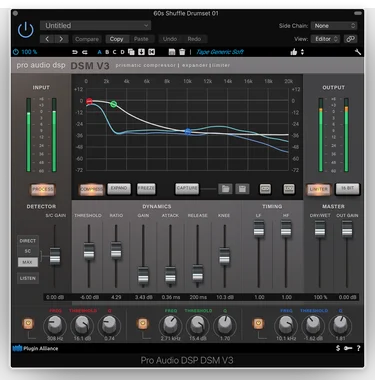Click the dollar sign store icon
Viewport: 375px width, 380px height.
(338, 348)
